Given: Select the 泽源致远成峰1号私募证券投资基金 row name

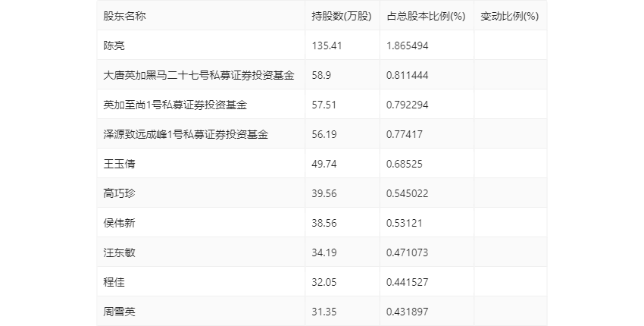Looking at the screenshot, I should [x=186, y=134].
